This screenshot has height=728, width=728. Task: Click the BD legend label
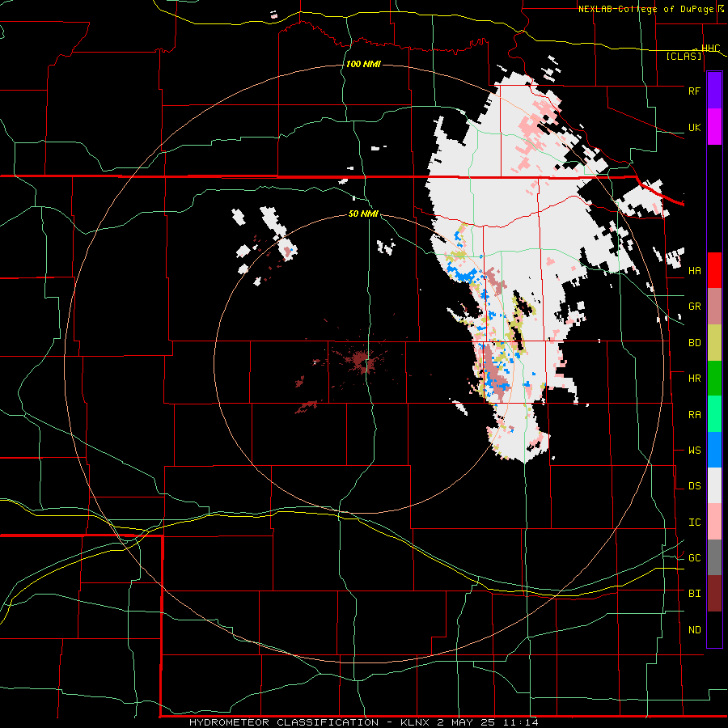click(694, 343)
